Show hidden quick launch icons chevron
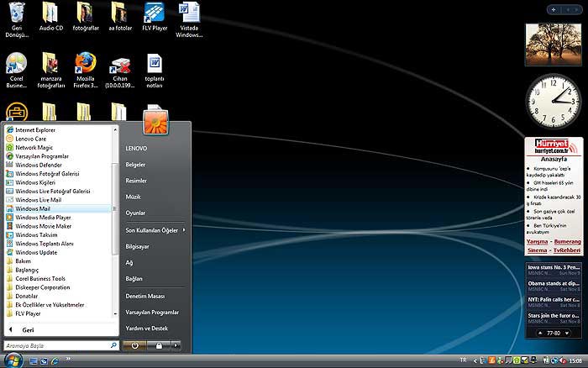Screen dimensions: 588x368 [68, 359]
